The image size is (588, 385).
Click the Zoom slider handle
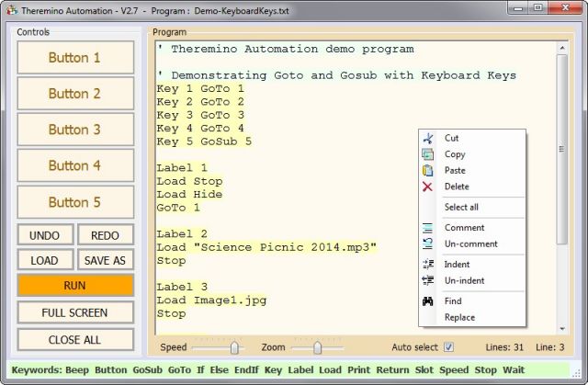(x=317, y=347)
